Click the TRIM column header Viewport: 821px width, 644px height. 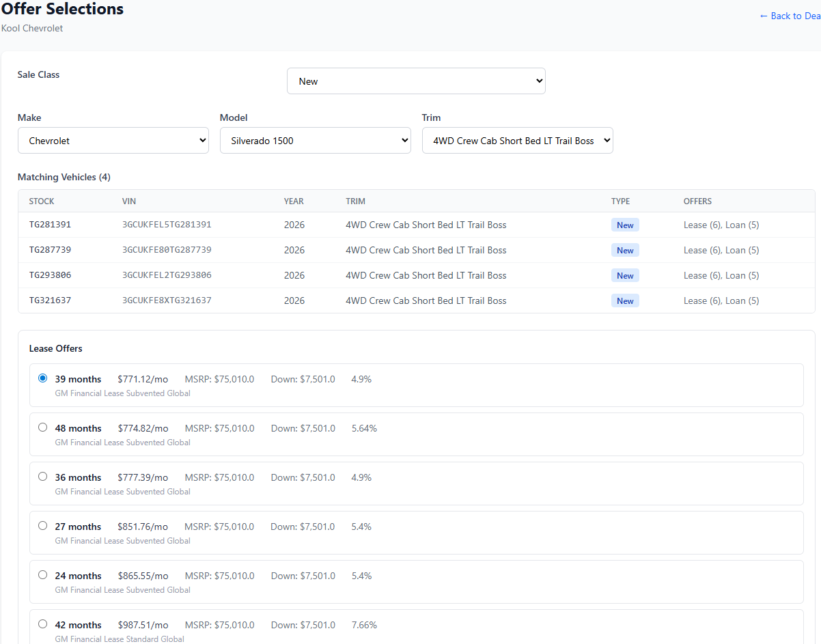point(355,201)
